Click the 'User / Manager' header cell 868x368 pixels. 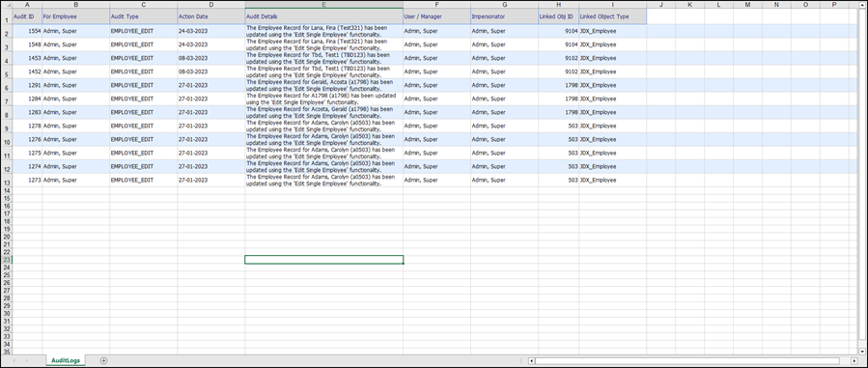pos(436,16)
